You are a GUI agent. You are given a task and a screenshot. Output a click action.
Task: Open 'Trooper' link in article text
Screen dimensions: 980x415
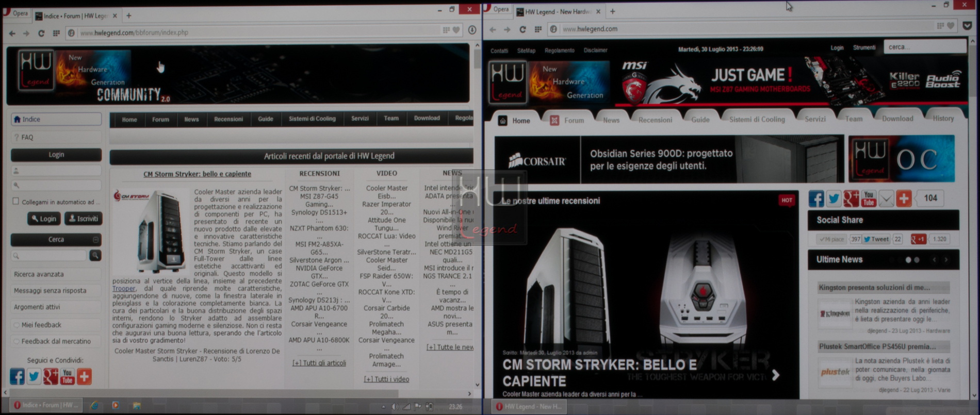[124, 289]
